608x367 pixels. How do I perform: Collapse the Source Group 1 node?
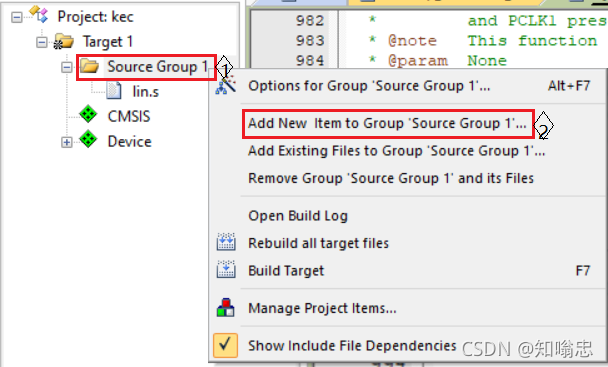67,67
